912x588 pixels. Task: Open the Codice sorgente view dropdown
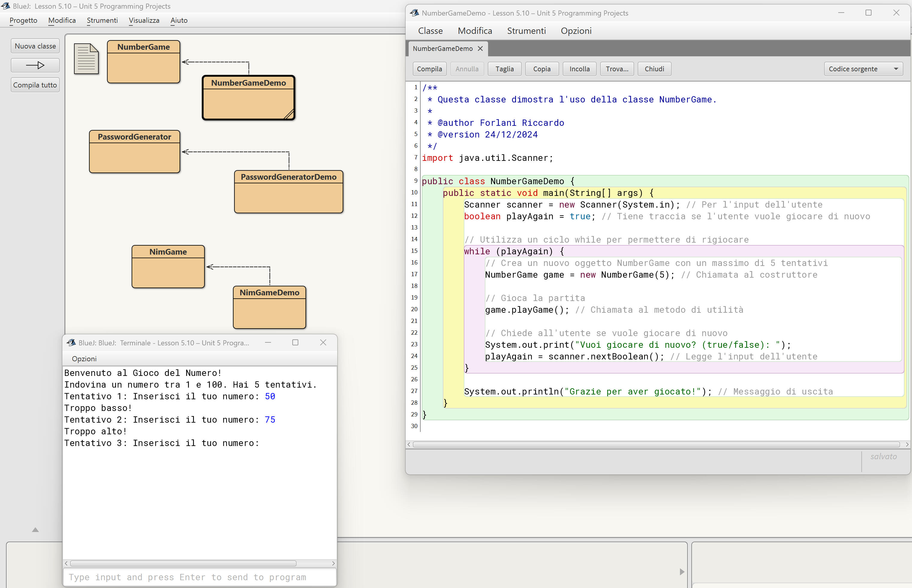click(863, 69)
